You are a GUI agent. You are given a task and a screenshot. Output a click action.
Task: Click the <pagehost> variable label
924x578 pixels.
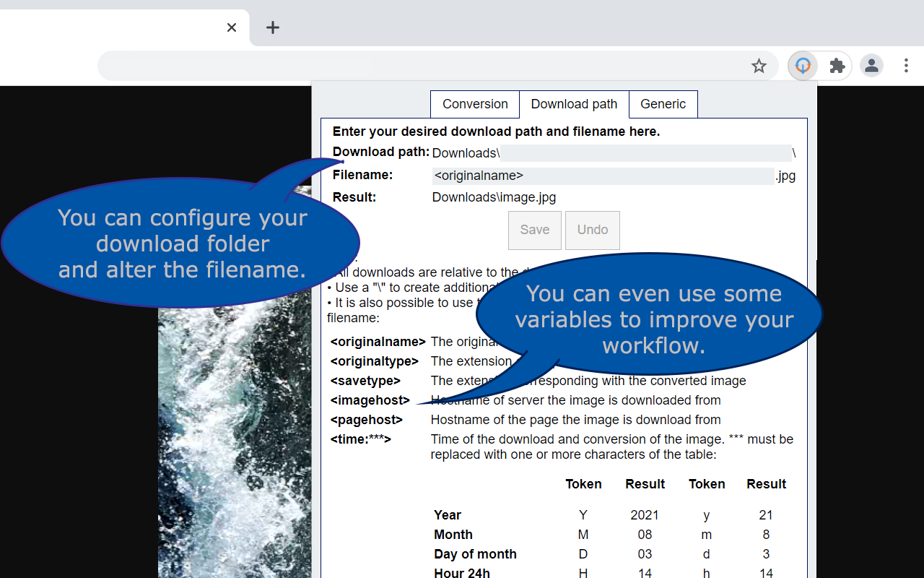pyautogui.click(x=367, y=420)
